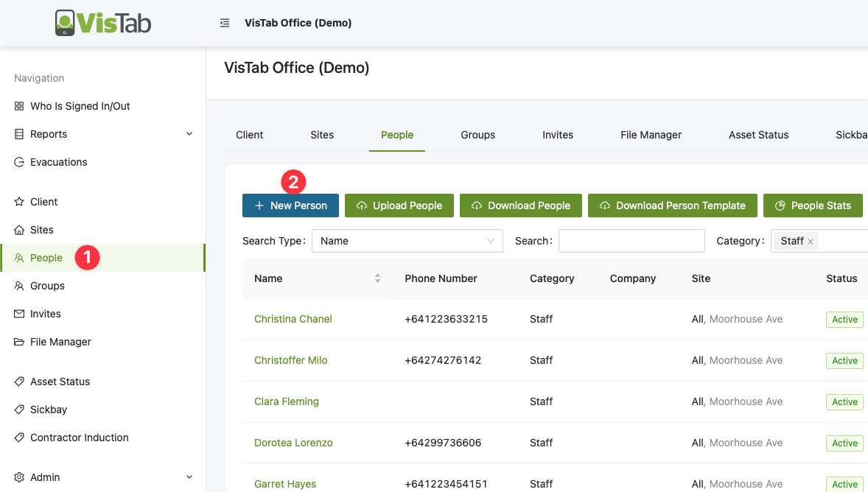Click the File Manager folder icon
This screenshot has height=492, width=868.
[19, 342]
